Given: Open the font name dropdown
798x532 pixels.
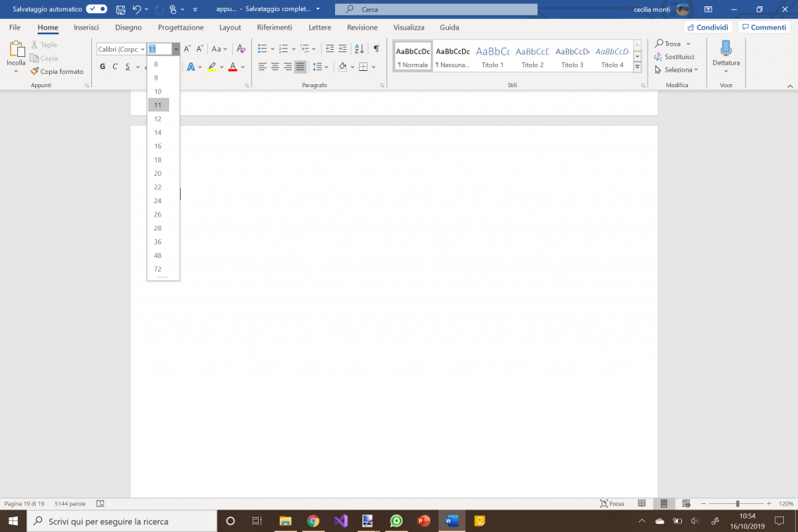Looking at the screenshot, I should (x=143, y=49).
